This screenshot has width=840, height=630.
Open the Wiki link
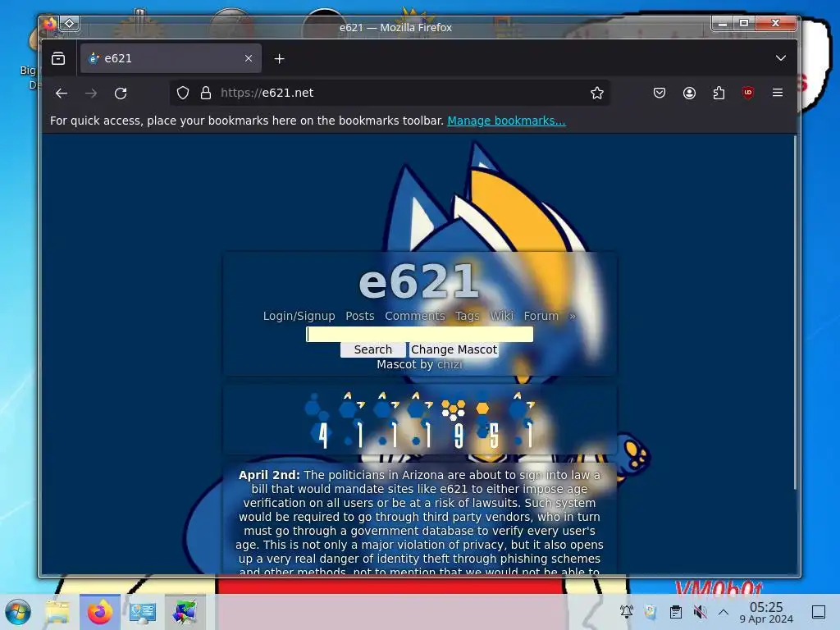click(502, 316)
